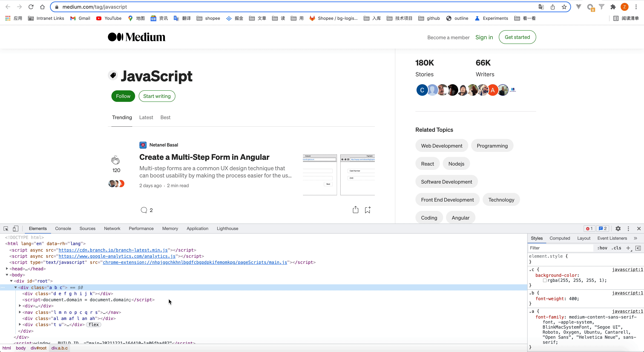Click the DevTools inspect element picker icon

pos(6,229)
